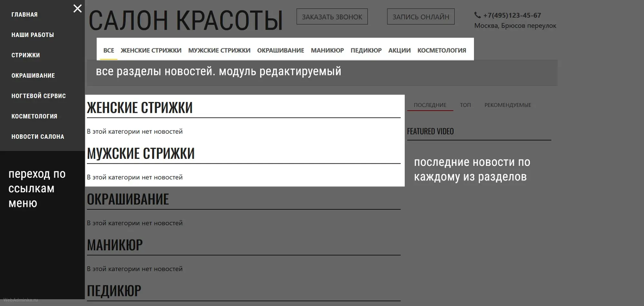Navigate to Ногтевой сервис in sidebar

tap(39, 96)
